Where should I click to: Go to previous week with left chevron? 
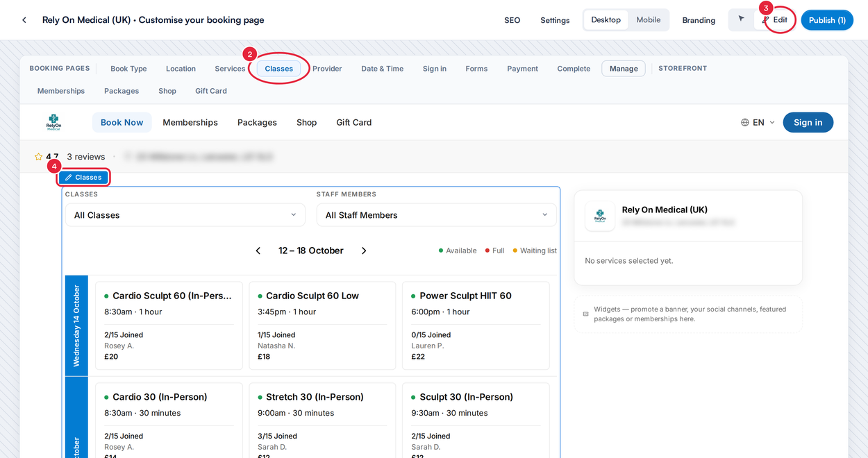(x=258, y=251)
